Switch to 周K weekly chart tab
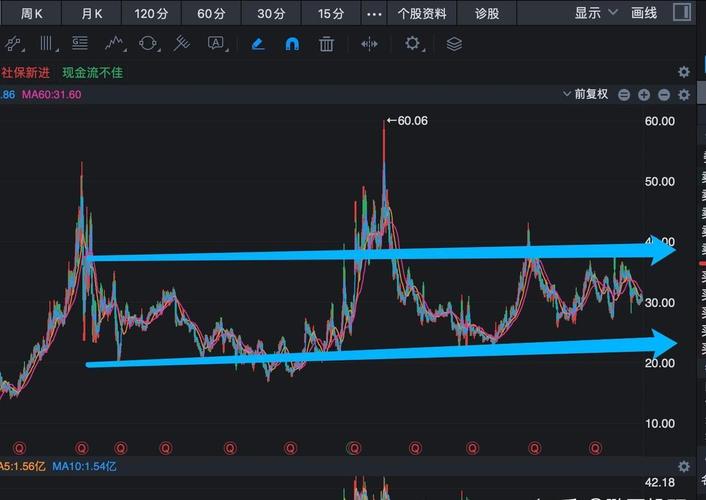Viewport: 706px width, 500px height. pos(32,14)
